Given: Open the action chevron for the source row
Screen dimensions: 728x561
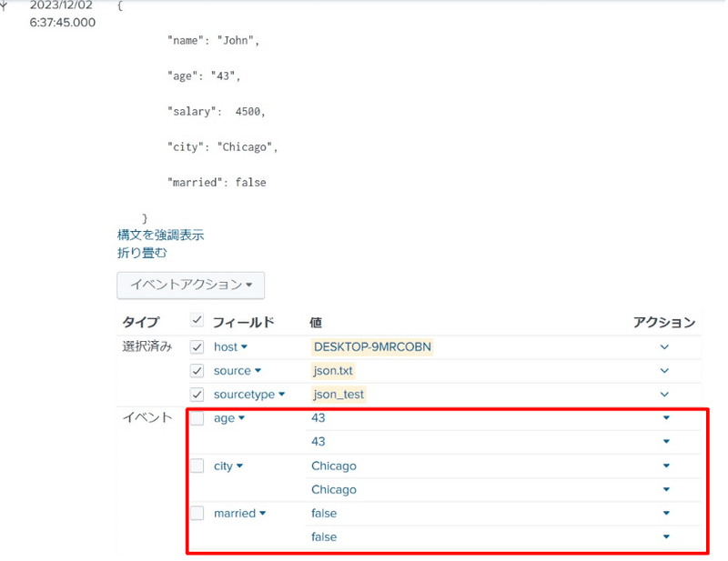Looking at the screenshot, I should point(664,370).
